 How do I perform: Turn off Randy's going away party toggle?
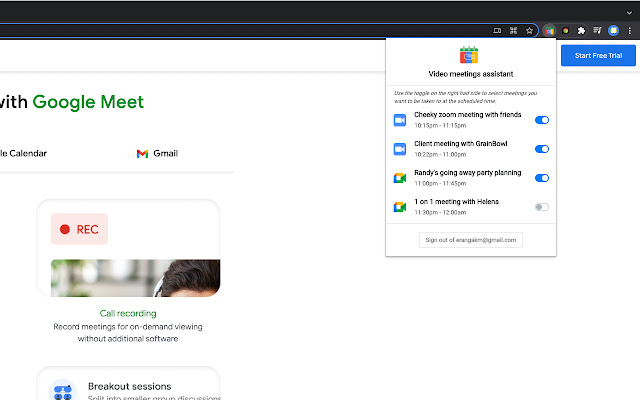(x=542, y=178)
